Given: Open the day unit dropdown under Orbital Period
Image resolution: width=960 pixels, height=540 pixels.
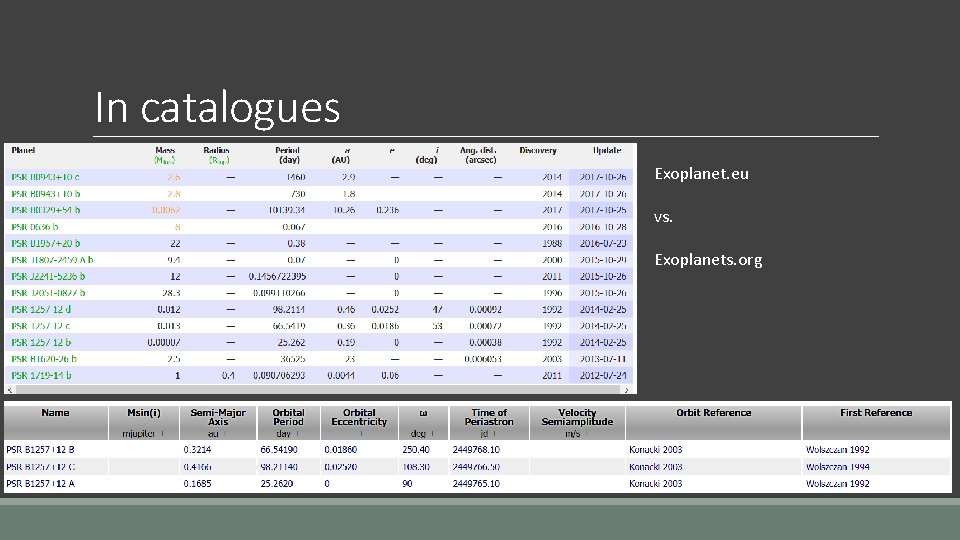Looking at the screenshot, I should click(x=288, y=433).
